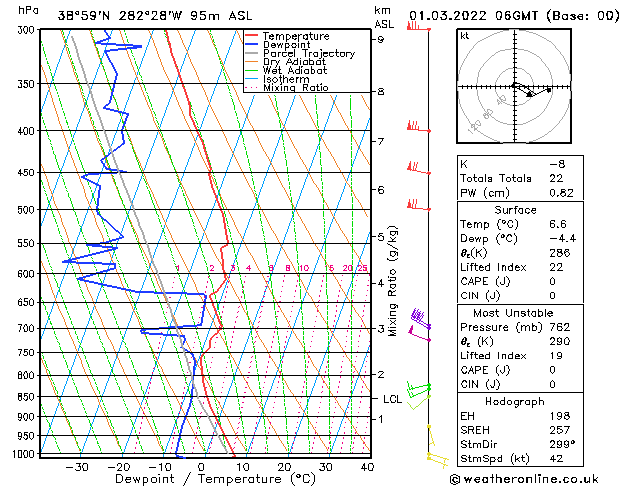This screenshot has height=486, width=629.
Task: Click the Mixing Ratio legend entry
Action: point(287,88)
